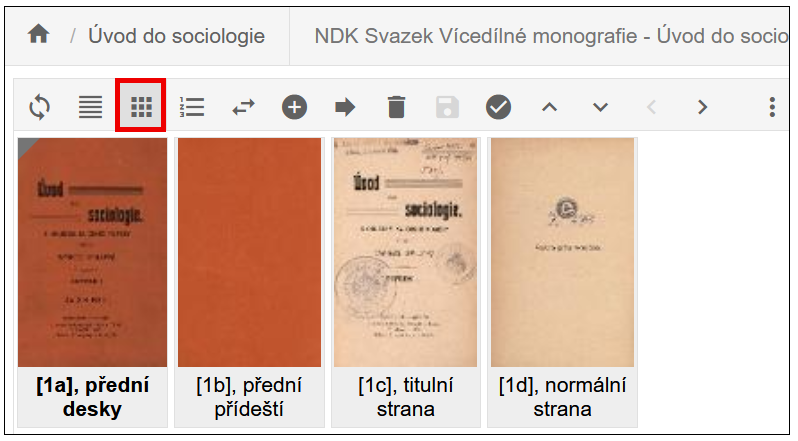The height and width of the screenshot is (441, 798).
Task: Delete selected page with trash icon
Action: 396,107
